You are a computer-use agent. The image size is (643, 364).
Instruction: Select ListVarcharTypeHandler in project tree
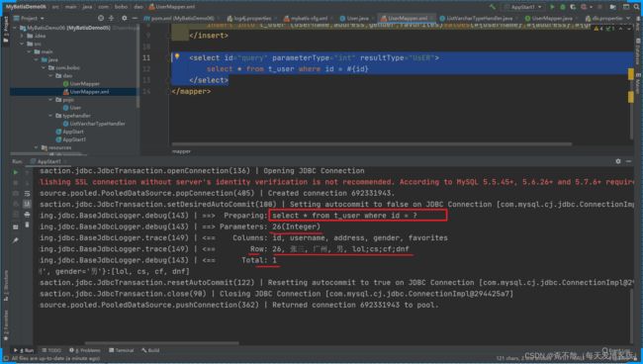click(94, 124)
